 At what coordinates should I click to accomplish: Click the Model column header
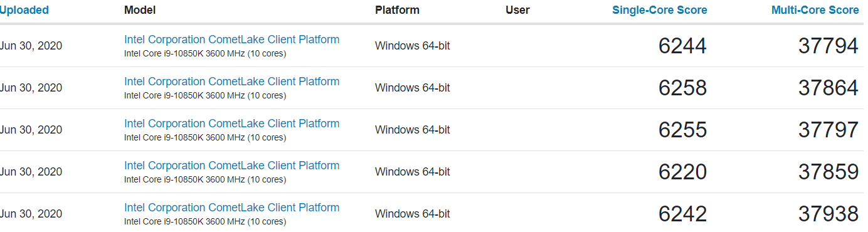(x=140, y=10)
